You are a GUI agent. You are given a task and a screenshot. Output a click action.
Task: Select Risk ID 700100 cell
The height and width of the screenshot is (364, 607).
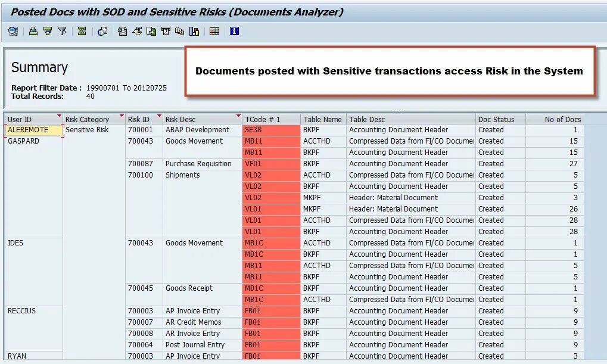click(x=144, y=203)
